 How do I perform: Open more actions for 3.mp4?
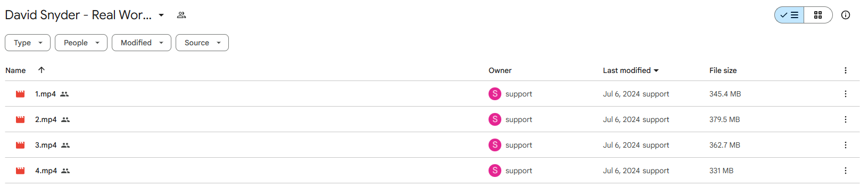[x=845, y=145]
